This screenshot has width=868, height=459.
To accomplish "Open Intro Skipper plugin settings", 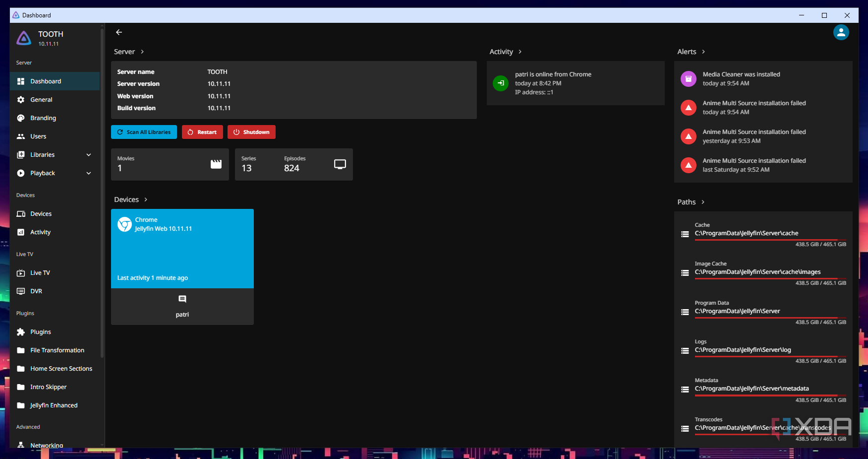I will point(55,387).
